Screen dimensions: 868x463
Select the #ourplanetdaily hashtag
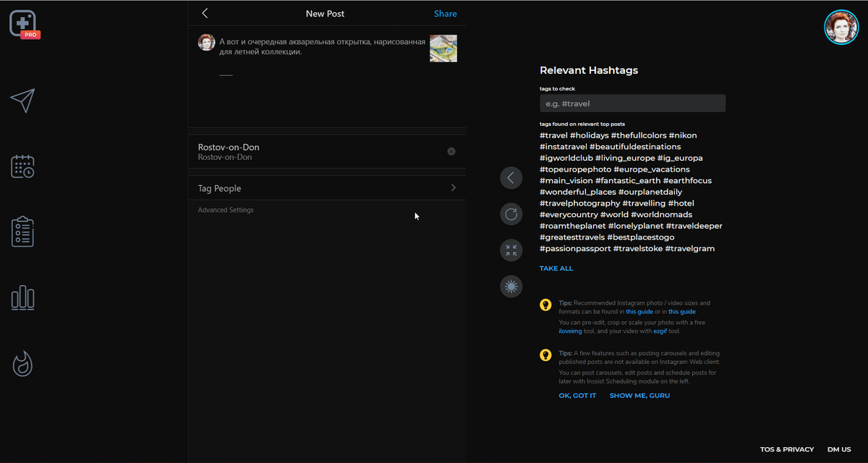coord(650,192)
